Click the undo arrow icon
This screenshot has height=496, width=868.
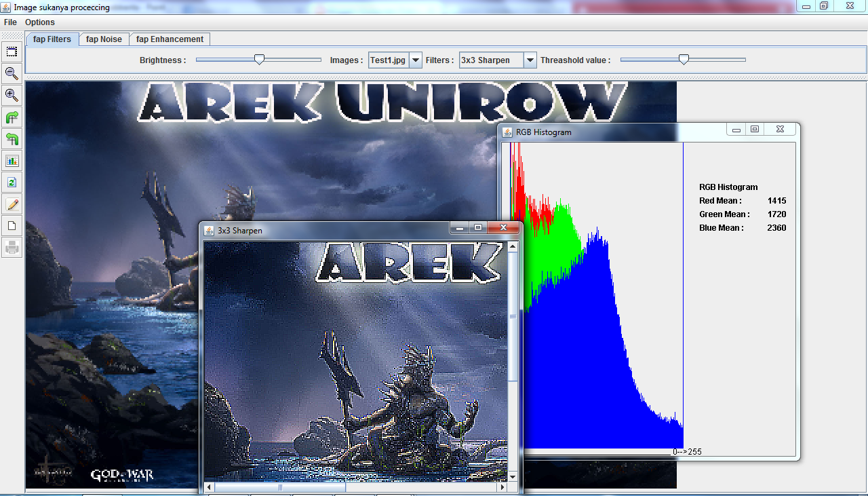point(11,138)
